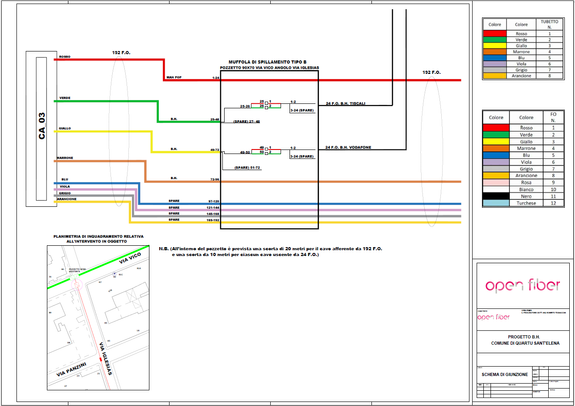Select the N.B. note about the cable reserve
This screenshot has width=575, height=406.
[271, 251]
